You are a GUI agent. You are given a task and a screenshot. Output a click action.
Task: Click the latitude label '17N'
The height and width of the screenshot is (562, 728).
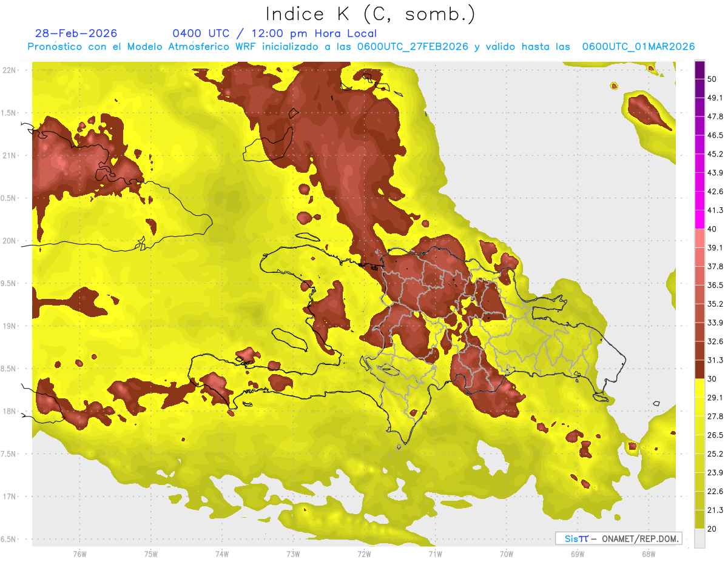coord(10,497)
